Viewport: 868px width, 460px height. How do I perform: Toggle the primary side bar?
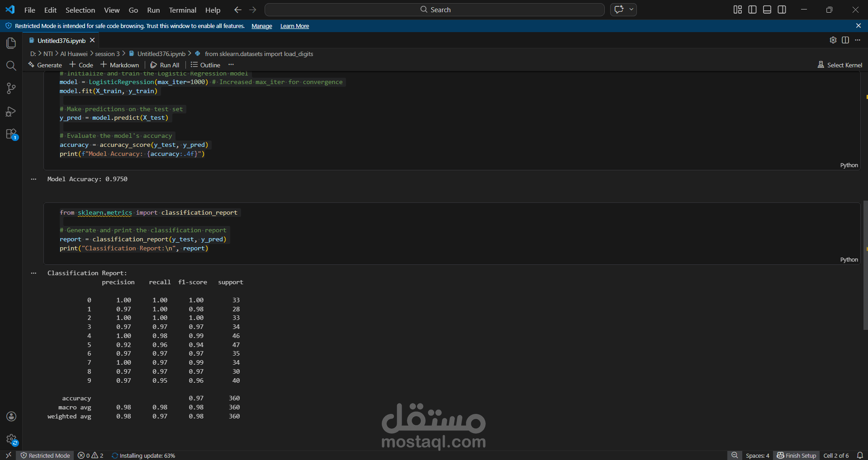(753, 9)
